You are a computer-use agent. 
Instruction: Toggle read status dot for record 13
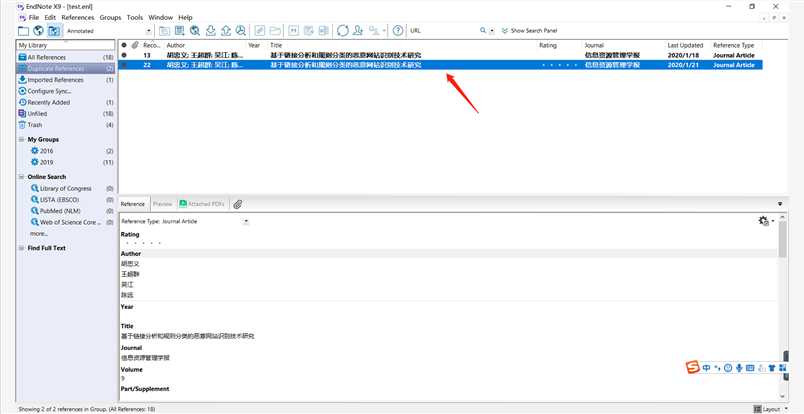click(124, 55)
